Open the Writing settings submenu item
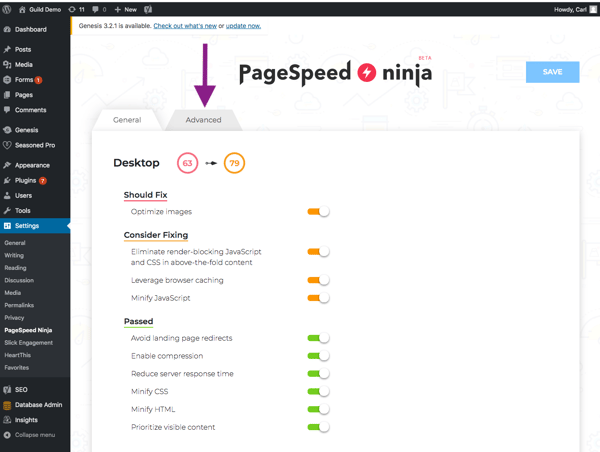This screenshot has width=600, height=452. 14,255
